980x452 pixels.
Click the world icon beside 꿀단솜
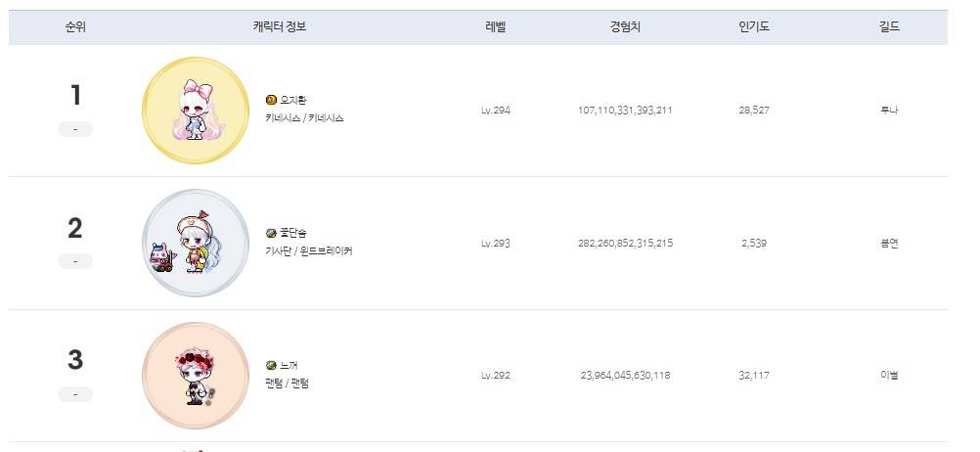(x=271, y=233)
